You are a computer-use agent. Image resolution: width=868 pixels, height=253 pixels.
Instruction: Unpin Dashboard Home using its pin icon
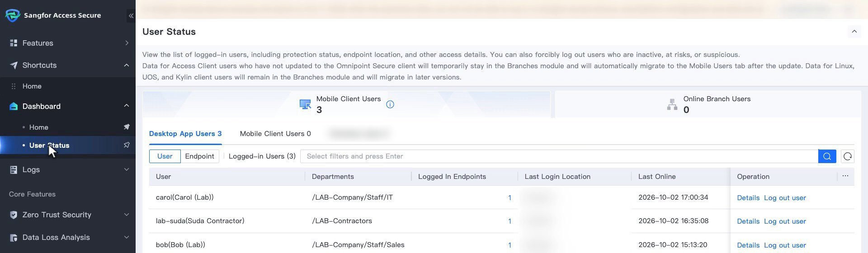point(127,127)
